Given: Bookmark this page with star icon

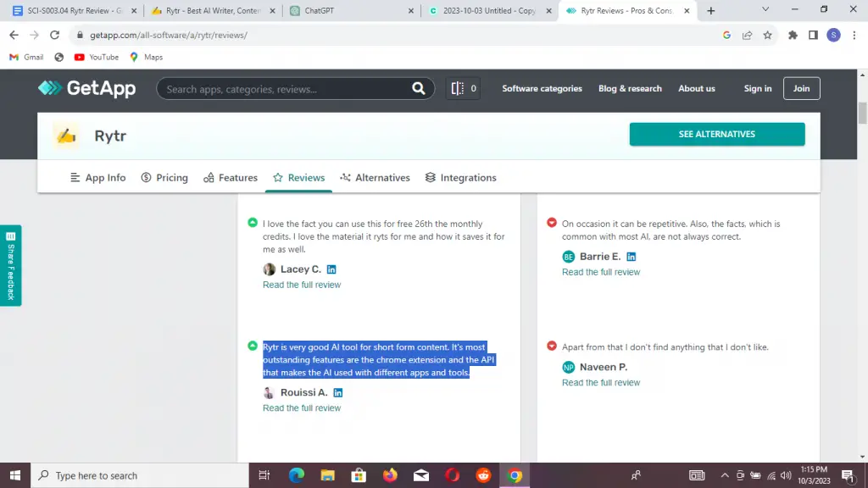Looking at the screenshot, I should (767, 35).
